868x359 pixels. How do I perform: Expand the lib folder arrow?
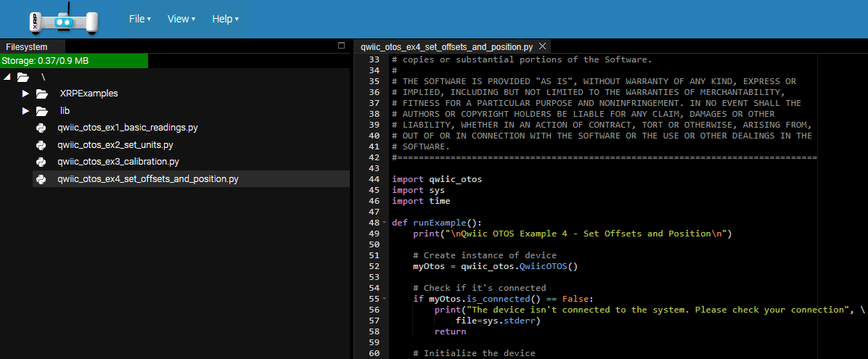pos(25,111)
